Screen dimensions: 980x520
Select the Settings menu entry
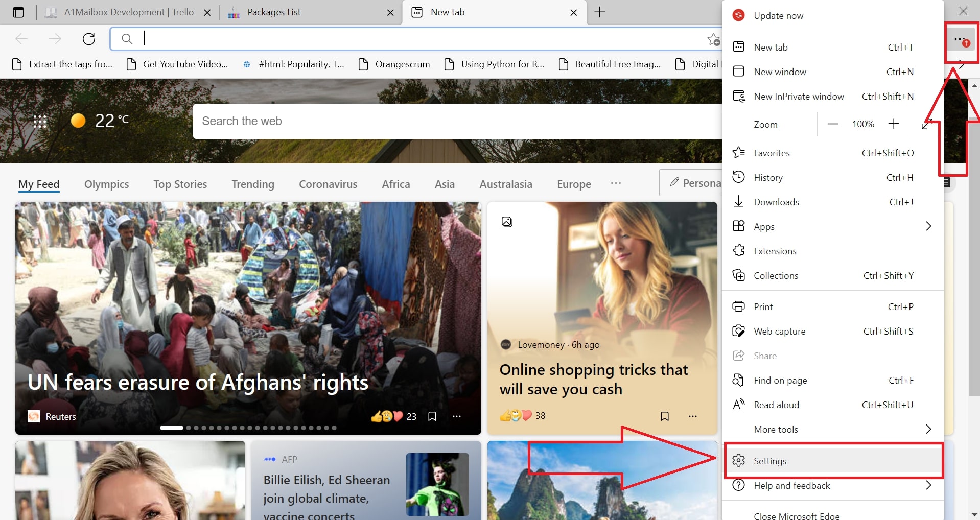coord(770,461)
